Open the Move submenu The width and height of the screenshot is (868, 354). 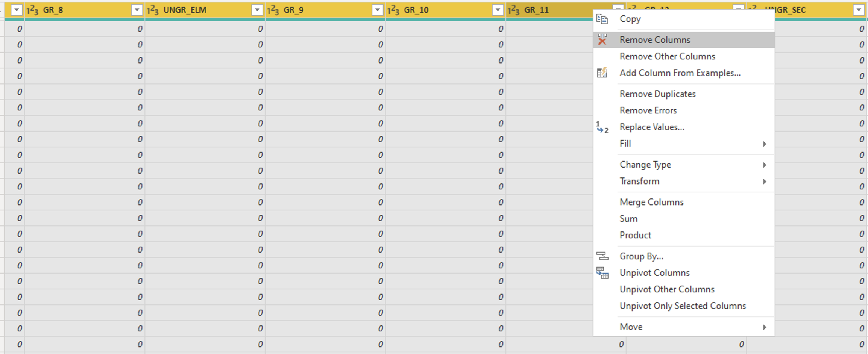tap(684, 327)
